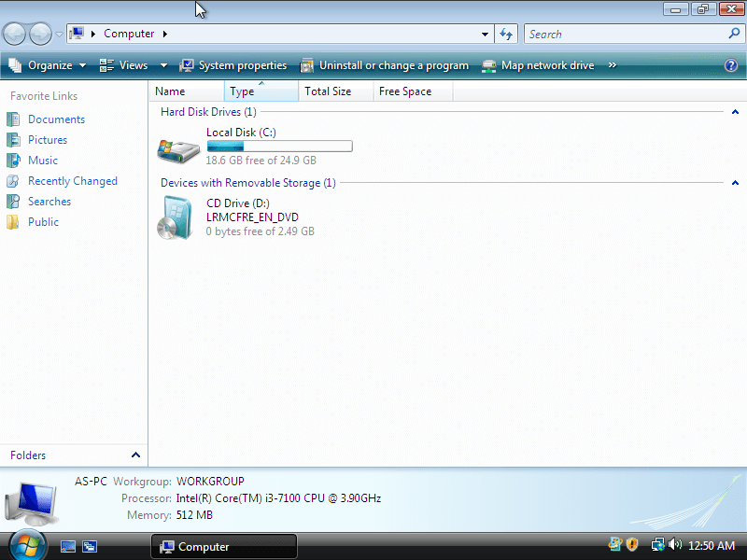Open Pictures favorite link

[x=48, y=139]
